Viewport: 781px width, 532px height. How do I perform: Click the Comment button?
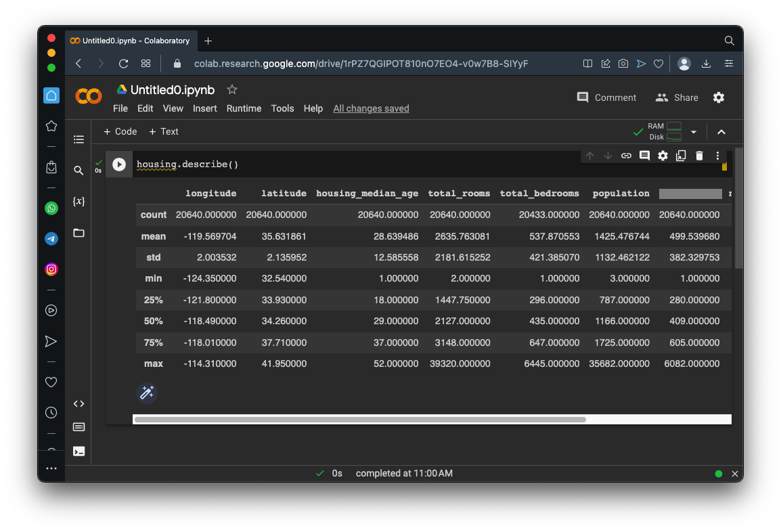point(606,97)
